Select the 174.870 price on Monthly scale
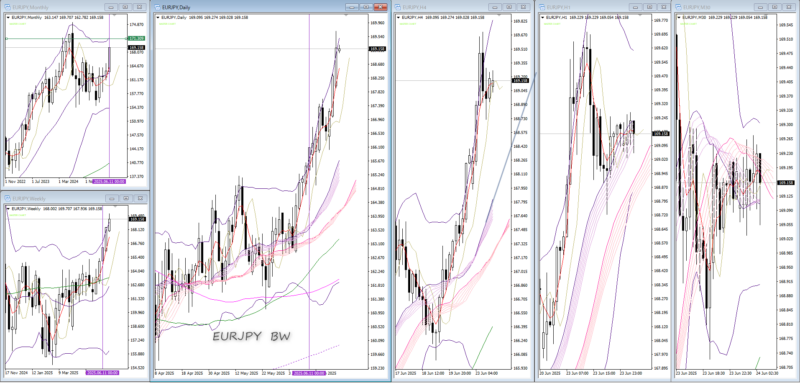The image size is (800, 383). tap(136, 24)
